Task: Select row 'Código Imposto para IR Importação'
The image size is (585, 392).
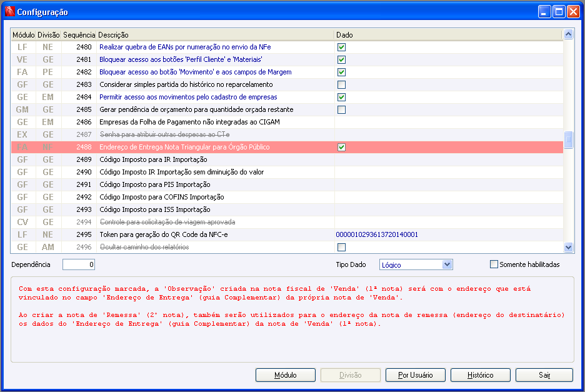Action: (x=287, y=160)
